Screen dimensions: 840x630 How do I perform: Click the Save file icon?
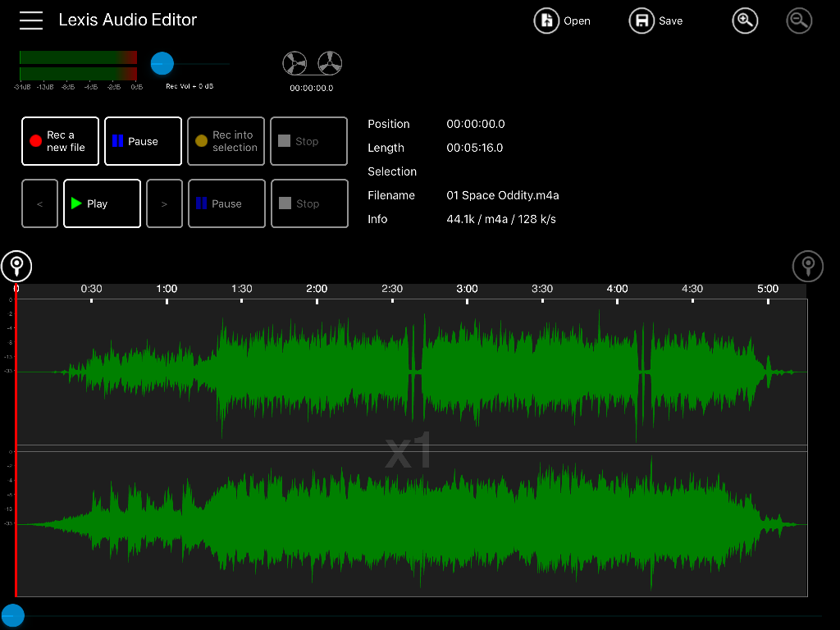click(x=641, y=21)
